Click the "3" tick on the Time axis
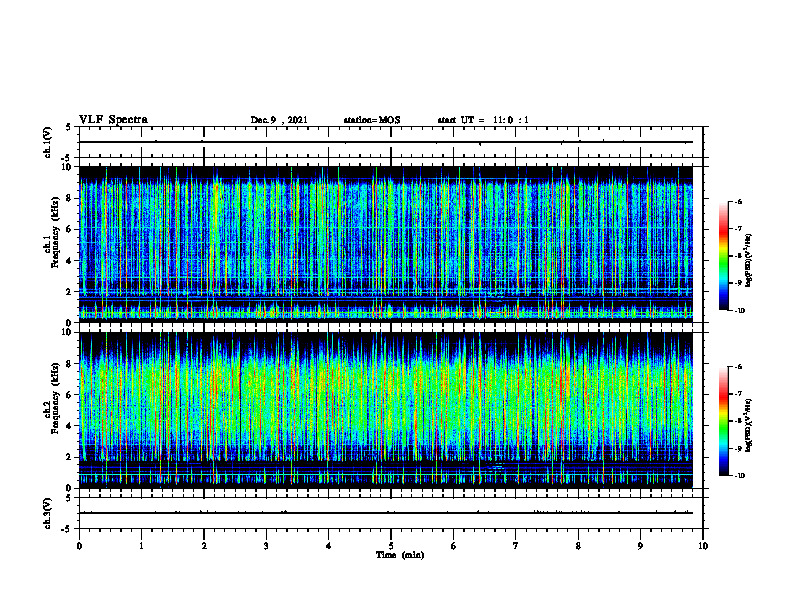Viewport: 792px width, 612px height. pos(266,546)
